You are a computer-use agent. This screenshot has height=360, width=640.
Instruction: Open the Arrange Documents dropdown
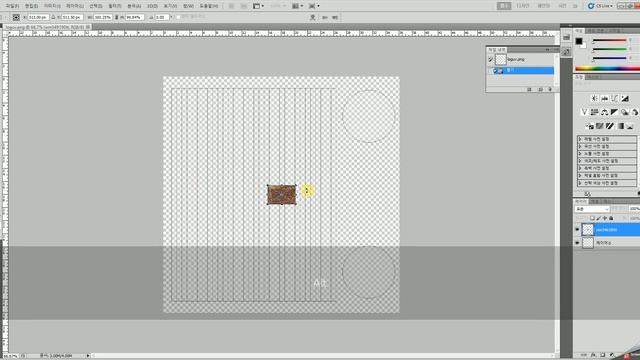pyautogui.click(x=298, y=6)
